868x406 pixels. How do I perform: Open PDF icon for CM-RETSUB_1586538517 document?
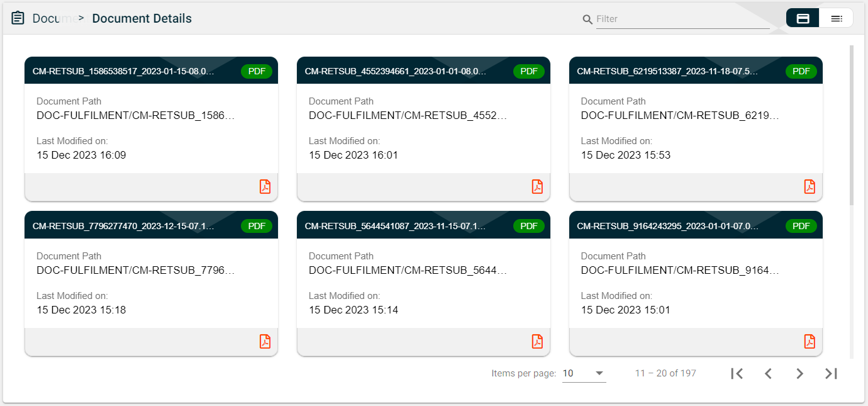click(x=265, y=187)
